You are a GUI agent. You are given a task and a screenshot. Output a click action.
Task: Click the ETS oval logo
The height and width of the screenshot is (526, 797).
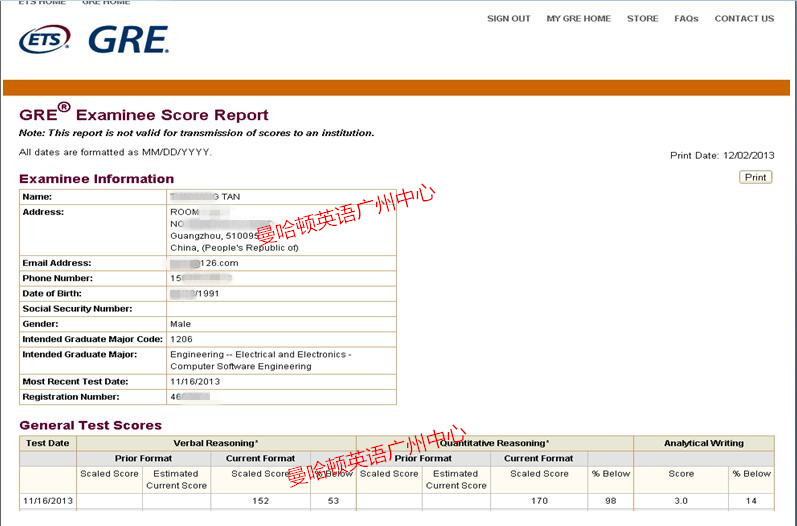tap(45, 40)
